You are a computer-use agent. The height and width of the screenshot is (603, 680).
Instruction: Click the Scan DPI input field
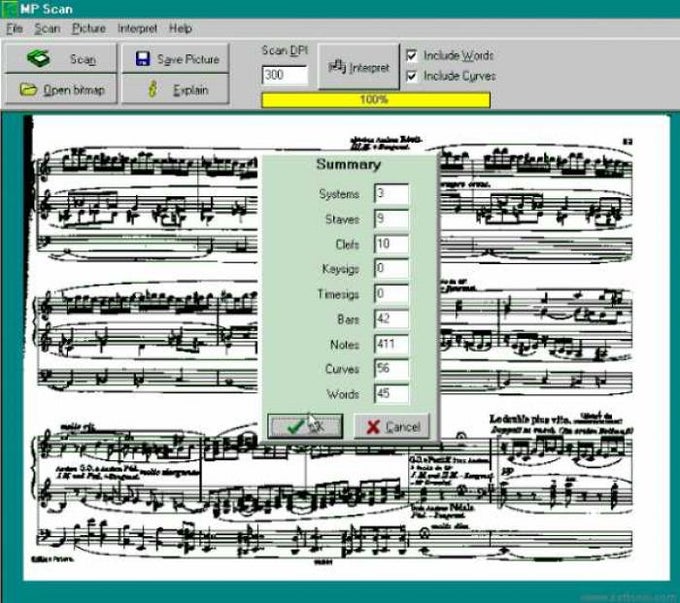[285, 75]
